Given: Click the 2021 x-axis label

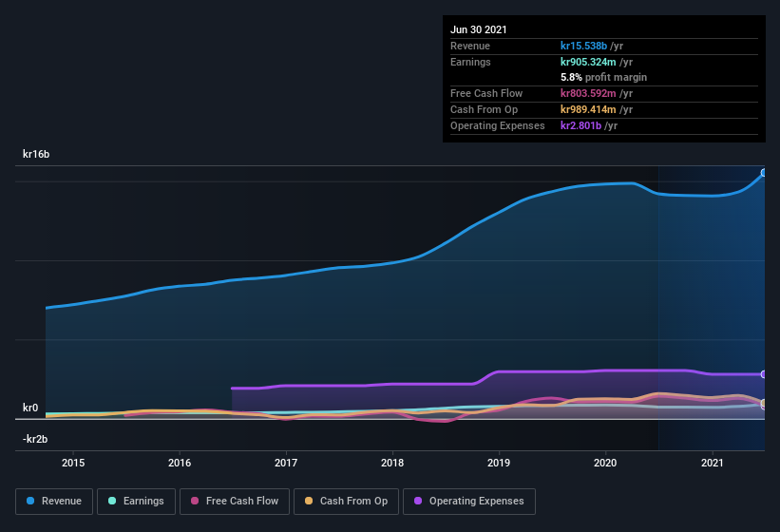Looking at the screenshot, I should (x=713, y=463).
